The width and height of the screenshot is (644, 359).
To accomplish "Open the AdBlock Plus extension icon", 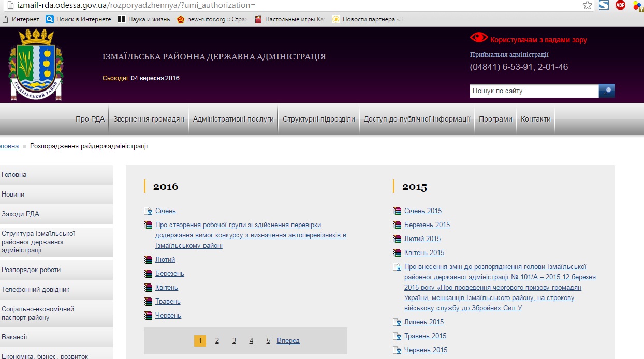I will coord(620,5).
